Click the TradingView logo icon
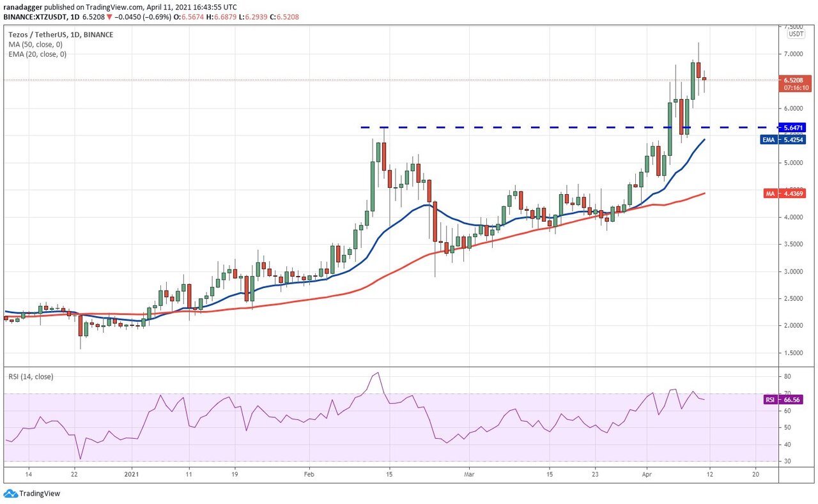This screenshot has width=818, height=504. (x=10, y=493)
